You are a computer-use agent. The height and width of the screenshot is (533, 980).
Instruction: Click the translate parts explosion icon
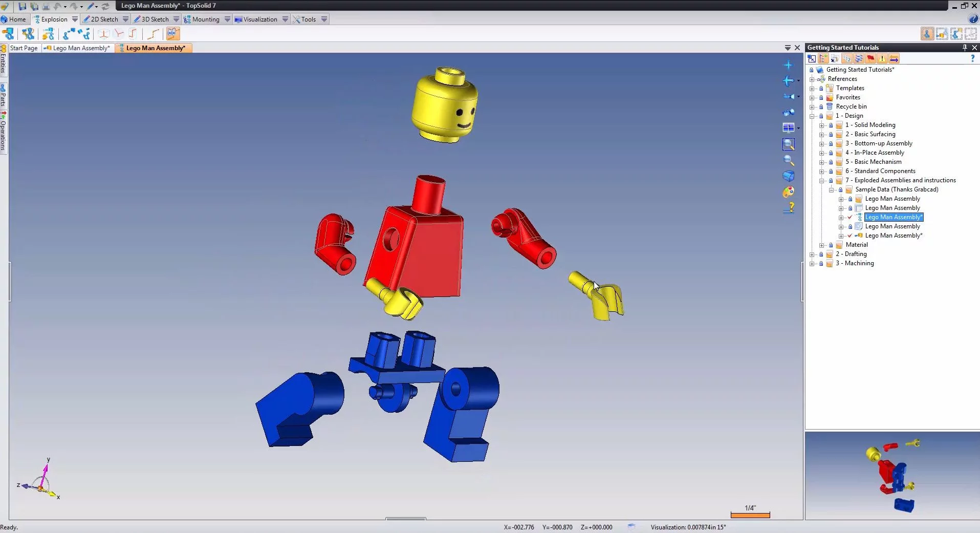[x=69, y=34]
